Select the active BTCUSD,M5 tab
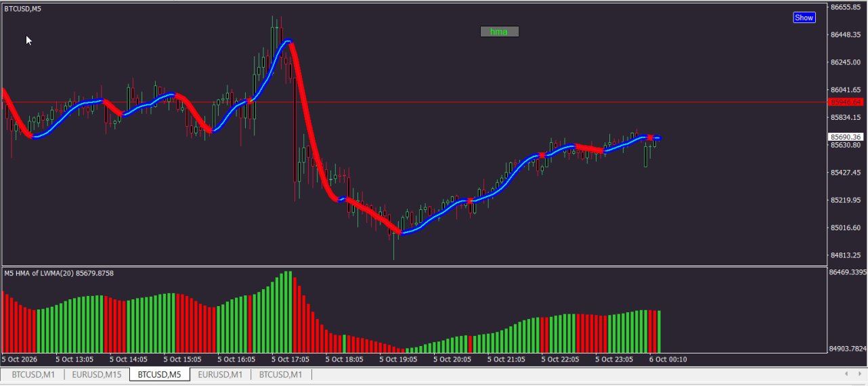This screenshot has height=386, width=868. 160,374
